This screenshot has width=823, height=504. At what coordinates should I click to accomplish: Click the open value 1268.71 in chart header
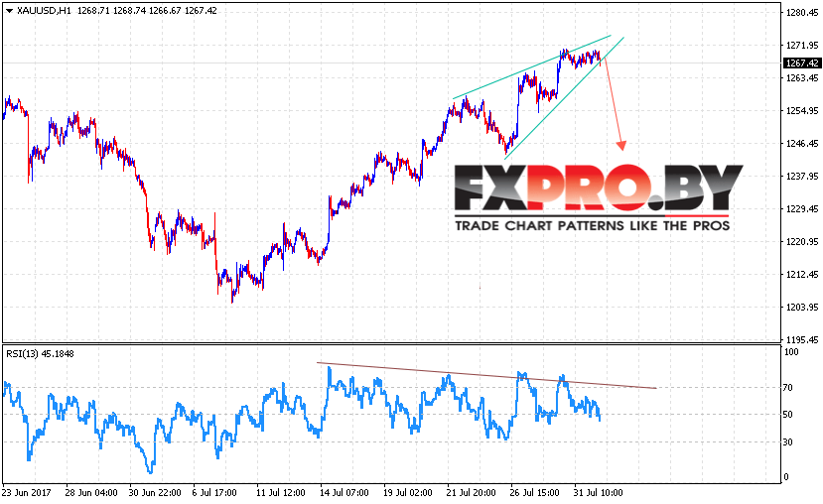pos(93,11)
